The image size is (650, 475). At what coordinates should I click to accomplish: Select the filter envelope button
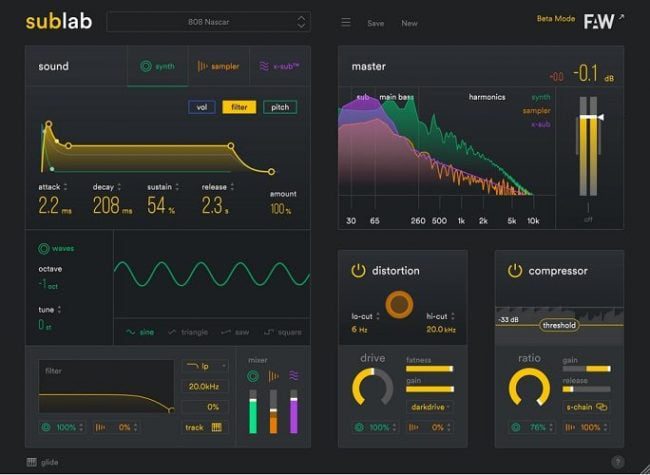pos(239,107)
